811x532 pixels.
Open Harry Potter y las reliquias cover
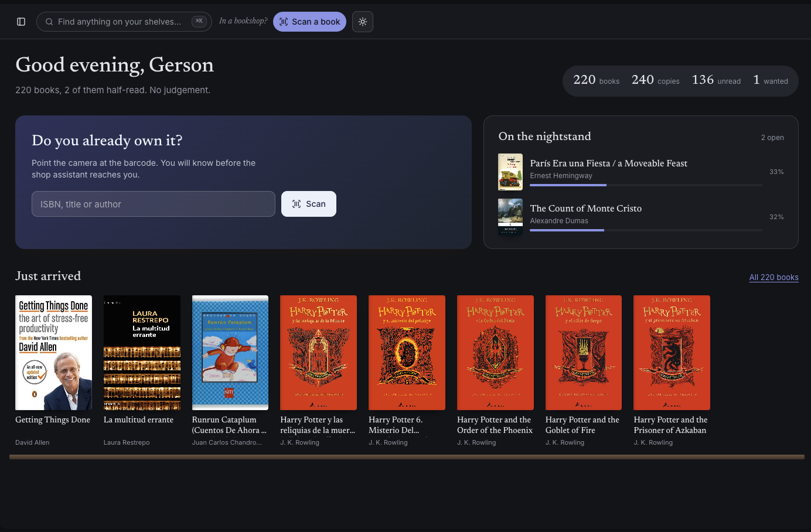click(x=319, y=353)
